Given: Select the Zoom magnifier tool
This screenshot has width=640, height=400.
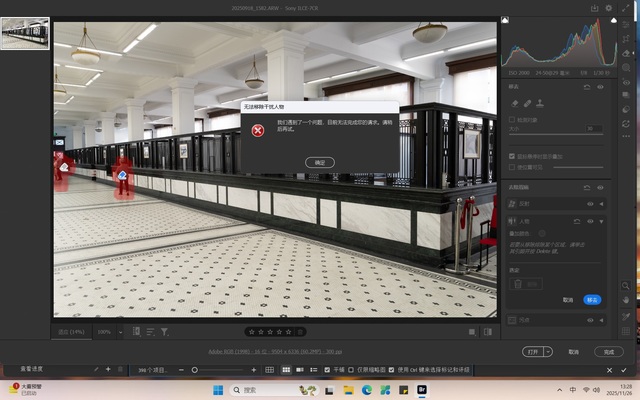Looking at the screenshot, I should click(627, 286).
